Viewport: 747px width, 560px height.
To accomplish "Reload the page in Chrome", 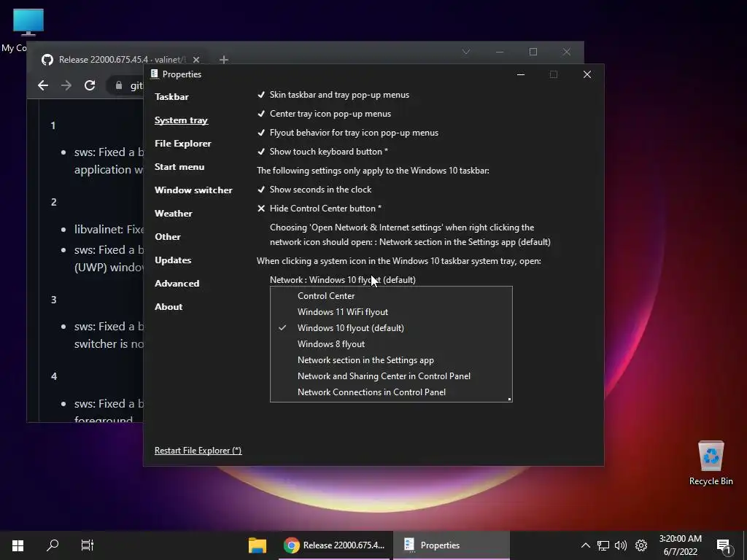I will click(90, 85).
